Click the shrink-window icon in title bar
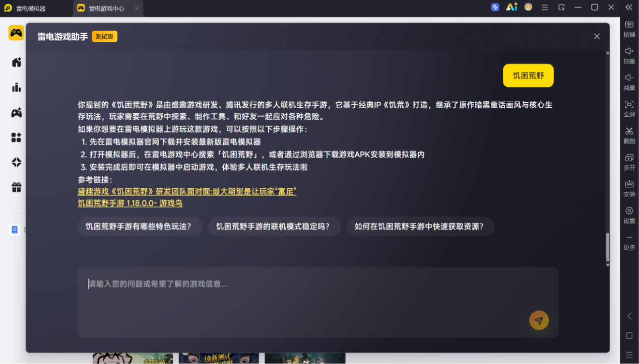Screen dimensions: 639x364 click(561, 8)
